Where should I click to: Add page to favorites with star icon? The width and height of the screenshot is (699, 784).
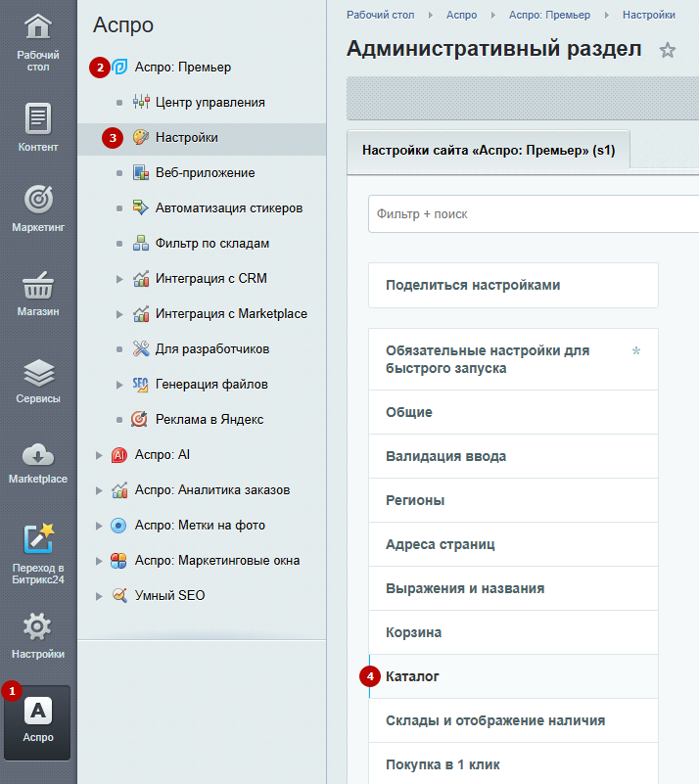(x=667, y=50)
